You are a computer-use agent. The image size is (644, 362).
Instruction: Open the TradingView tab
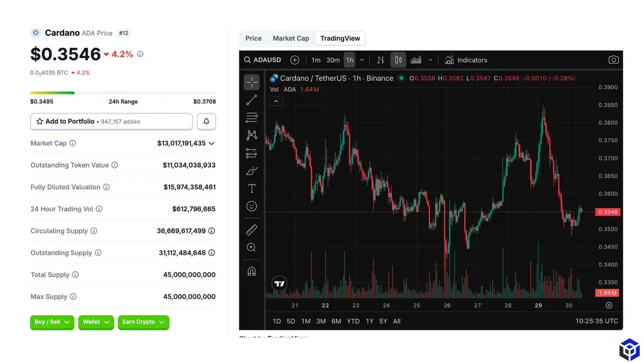(x=340, y=38)
